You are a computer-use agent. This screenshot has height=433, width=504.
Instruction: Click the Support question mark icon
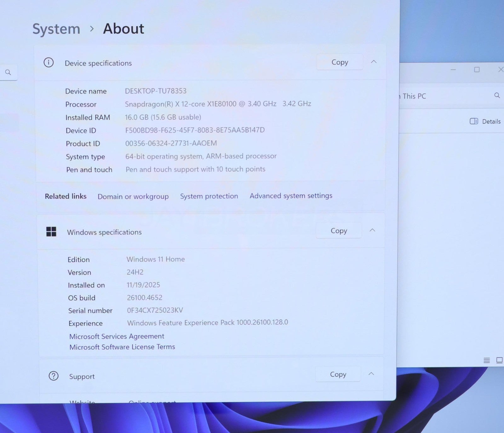[x=54, y=376]
